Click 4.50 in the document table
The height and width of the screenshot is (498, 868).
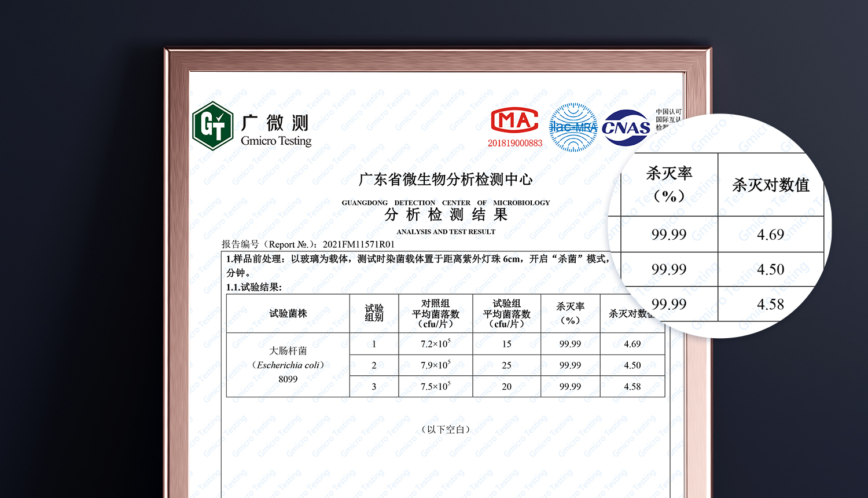click(632, 365)
